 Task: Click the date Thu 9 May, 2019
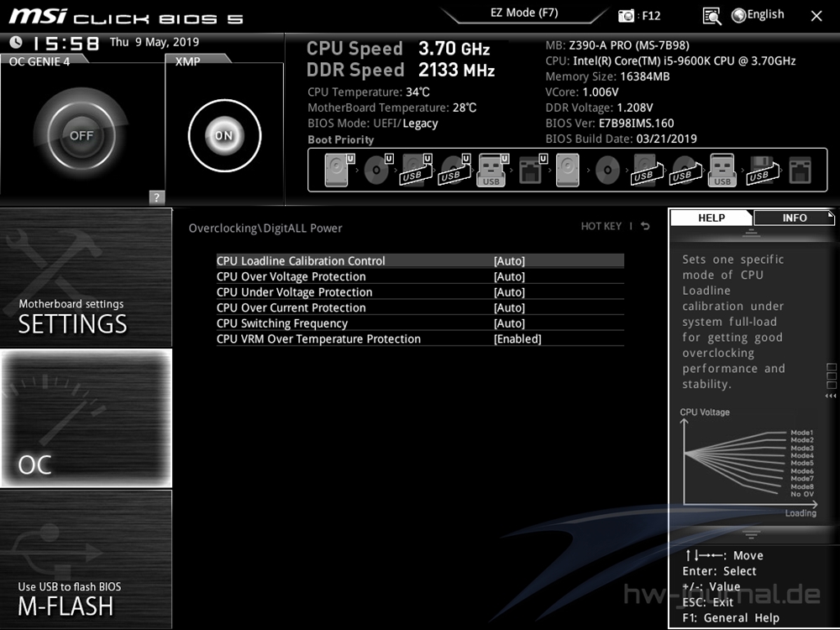point(155,42)
